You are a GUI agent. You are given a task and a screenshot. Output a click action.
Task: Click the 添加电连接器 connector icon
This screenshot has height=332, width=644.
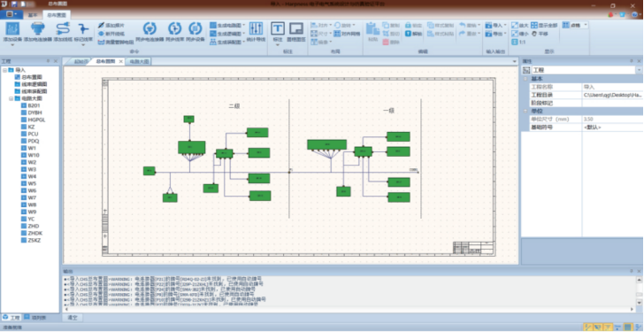[38, 28]
